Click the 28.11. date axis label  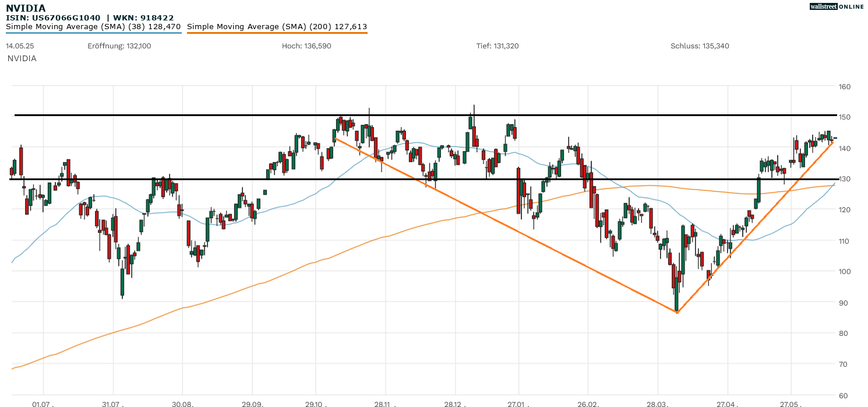385,404
